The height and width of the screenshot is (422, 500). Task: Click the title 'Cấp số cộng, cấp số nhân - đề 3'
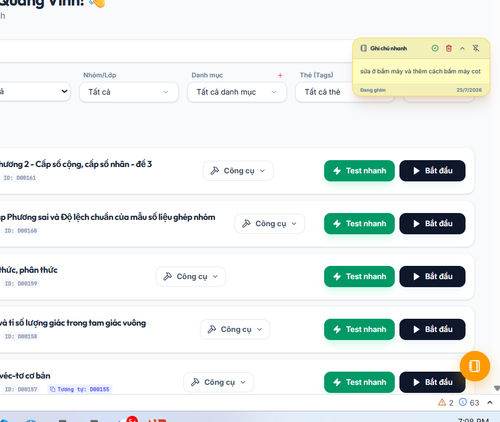(x=93, y=164)
